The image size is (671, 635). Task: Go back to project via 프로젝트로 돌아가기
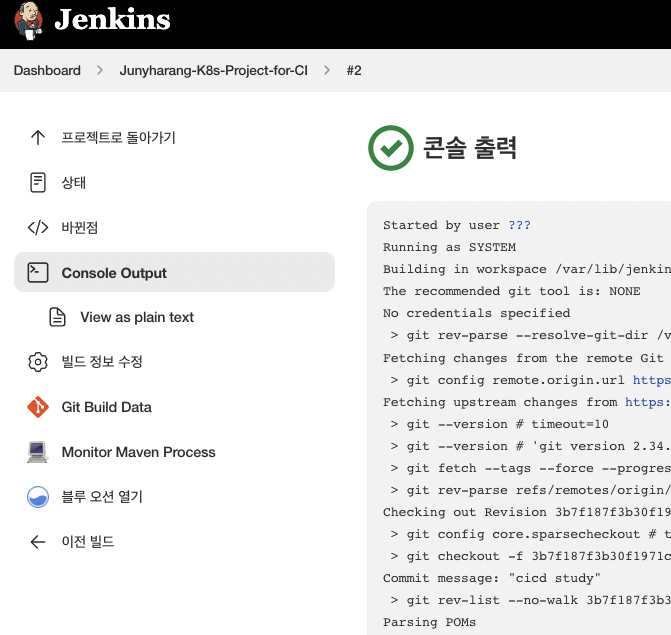point(119,137)
